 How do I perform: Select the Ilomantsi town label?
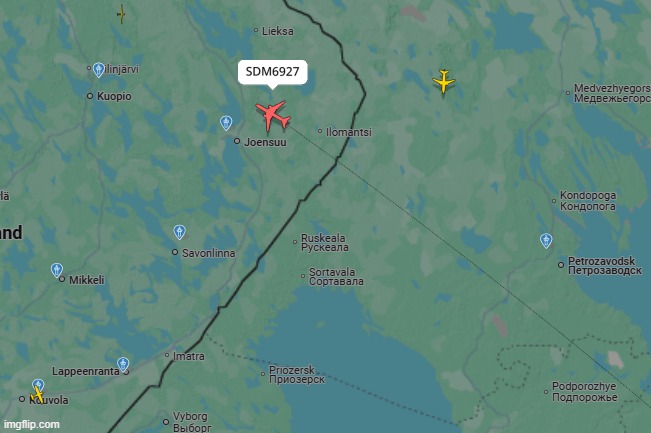coord(349,132)
